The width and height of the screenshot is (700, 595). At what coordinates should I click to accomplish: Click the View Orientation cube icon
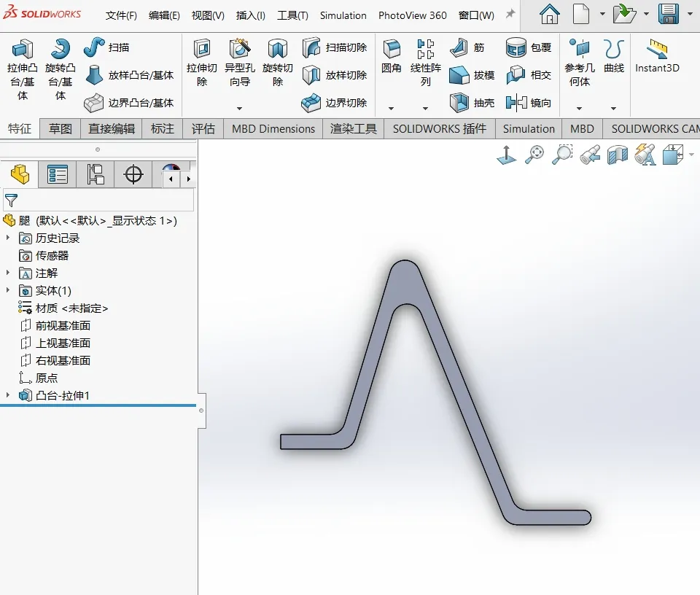coord(673,155)
